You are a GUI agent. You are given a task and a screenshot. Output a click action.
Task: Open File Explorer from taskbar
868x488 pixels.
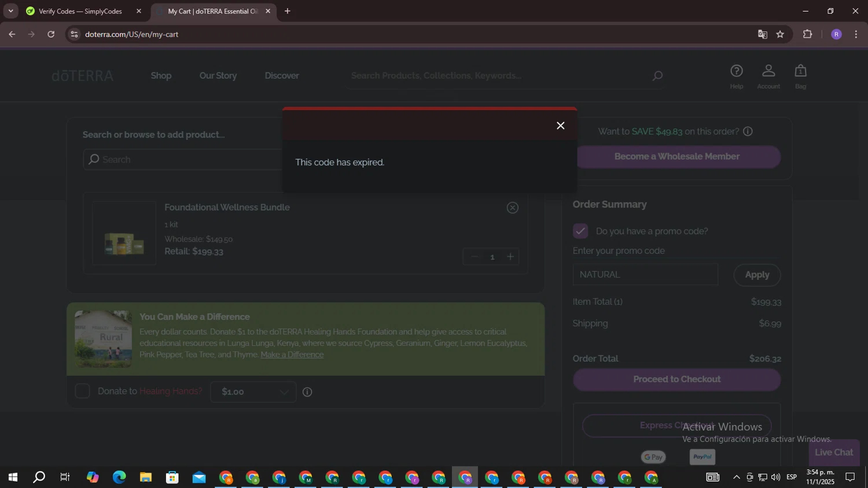pyautogui.click(x=146, y=478)
